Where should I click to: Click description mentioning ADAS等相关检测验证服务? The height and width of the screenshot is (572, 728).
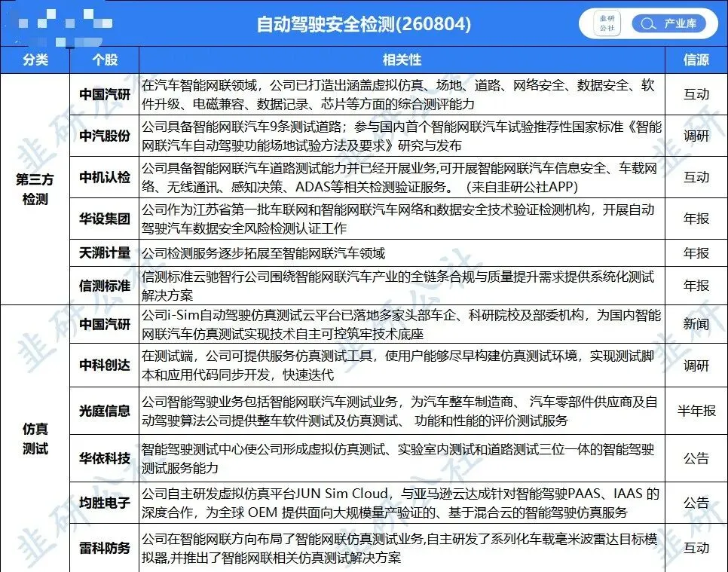coord(399,177)
